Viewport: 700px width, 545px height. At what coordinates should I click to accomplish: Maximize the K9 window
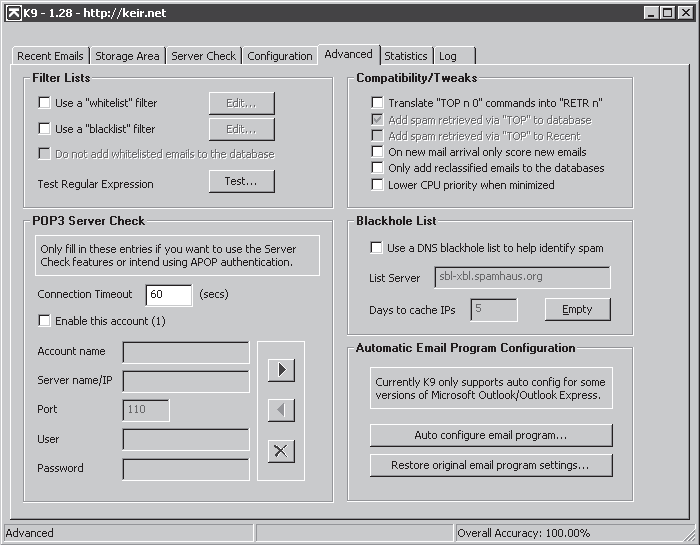[x=668, y=12]
